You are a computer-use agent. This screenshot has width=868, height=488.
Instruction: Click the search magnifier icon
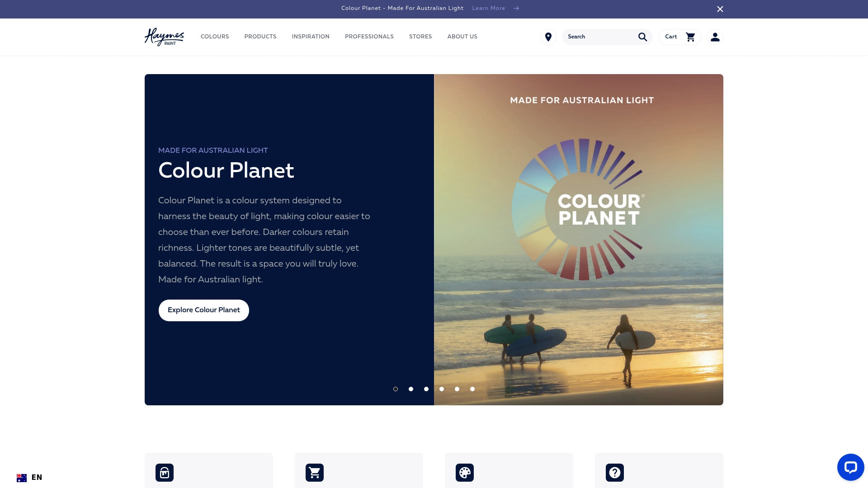tap(642, 37)
